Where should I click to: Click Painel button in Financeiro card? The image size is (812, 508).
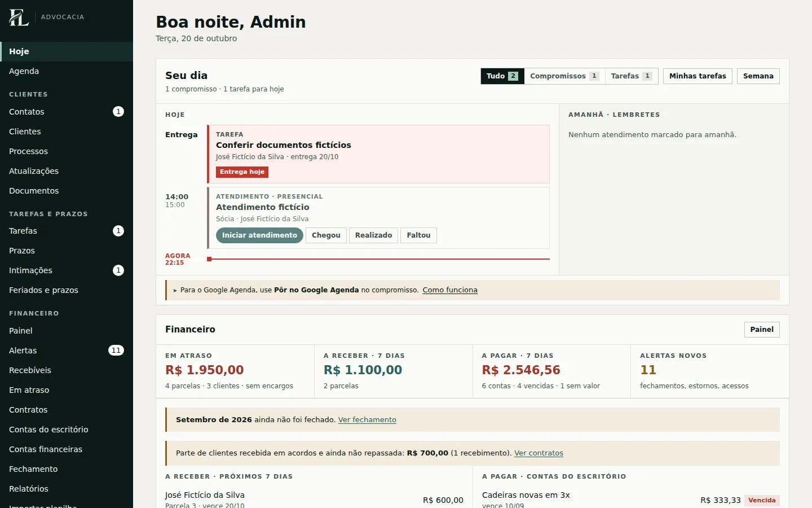pyautogui.click(x=762, y=330)
